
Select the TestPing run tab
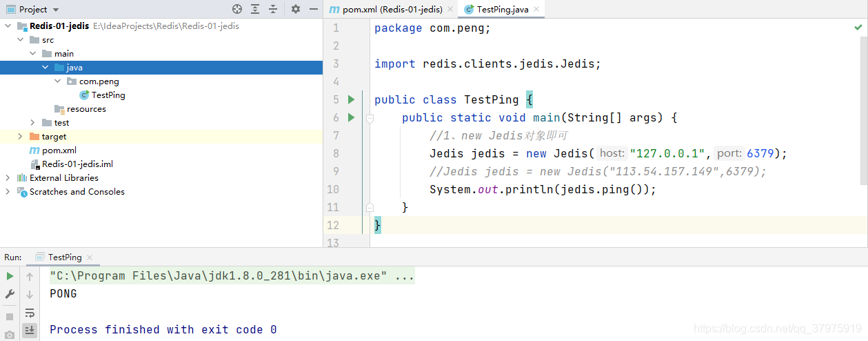pos(65,257)
